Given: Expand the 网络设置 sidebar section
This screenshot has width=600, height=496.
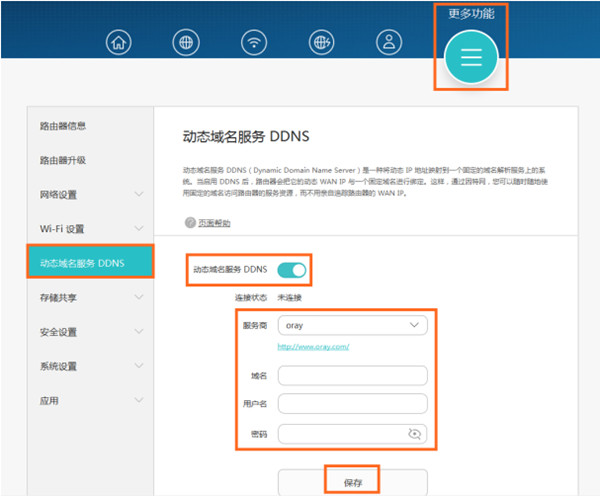Looking at the screenshot, I should [x=90, y=194].
